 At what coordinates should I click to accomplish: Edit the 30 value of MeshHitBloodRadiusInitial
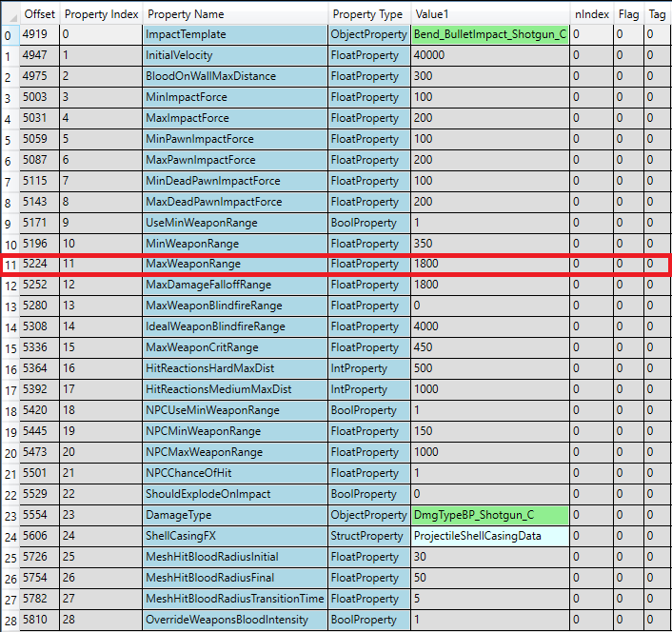(x=490, y=557)
